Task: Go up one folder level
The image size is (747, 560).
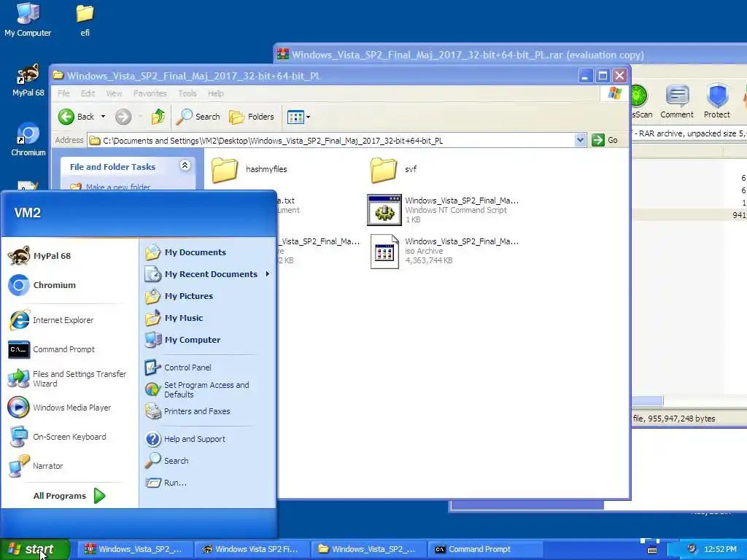Action: [x=158, y=117]
